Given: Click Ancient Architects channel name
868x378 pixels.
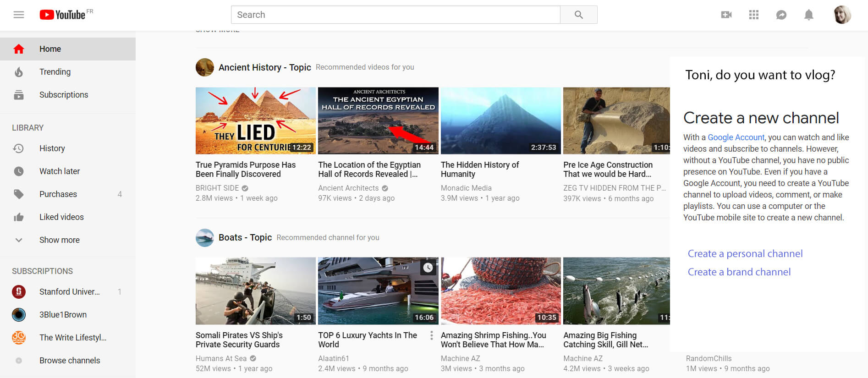Looking at the screenshot, I should pyautogui.click(x=348, y=188).
